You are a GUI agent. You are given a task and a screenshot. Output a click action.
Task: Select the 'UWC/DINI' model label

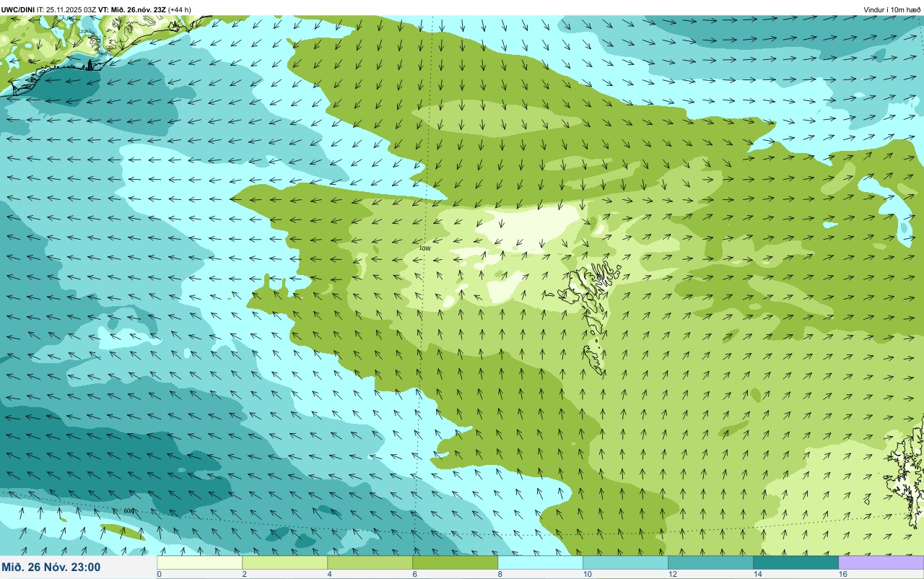[x=18, y=9]
